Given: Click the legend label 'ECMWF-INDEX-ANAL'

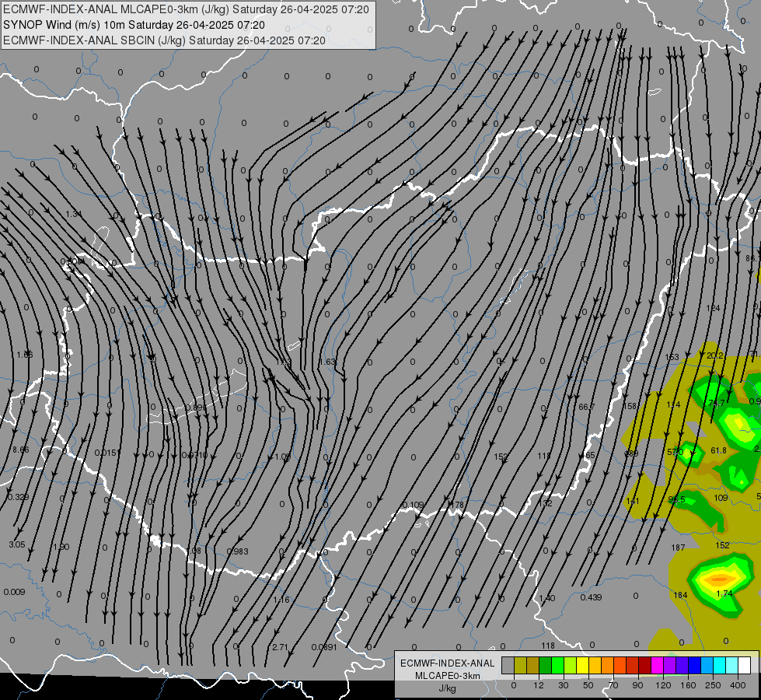Looking at the screenshot, I should point(448,663).
